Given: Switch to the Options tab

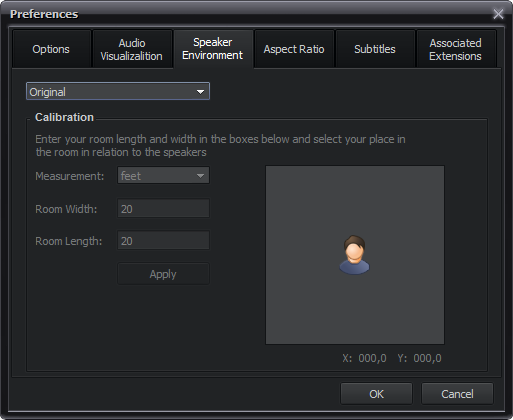Looking at the screenshot, I should point(51,49).
